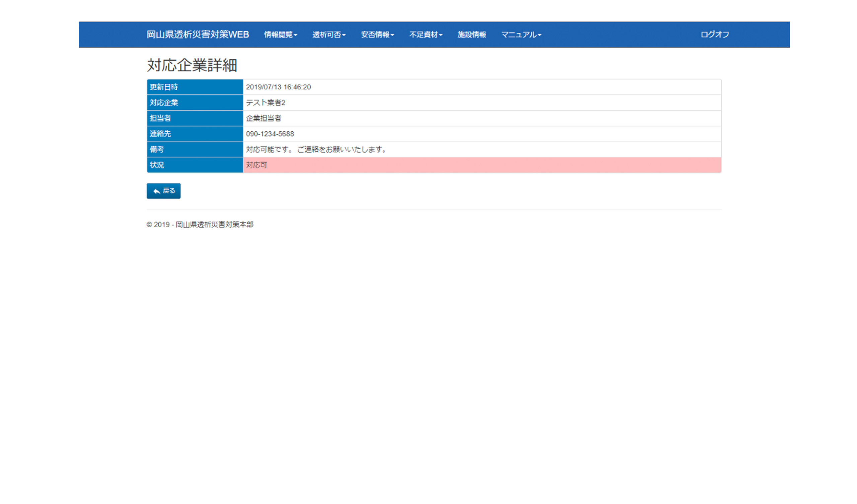The height and width of the screenshot is (504, 857).
Task: Click the company name テスト業者2
Action: point(265,103)
